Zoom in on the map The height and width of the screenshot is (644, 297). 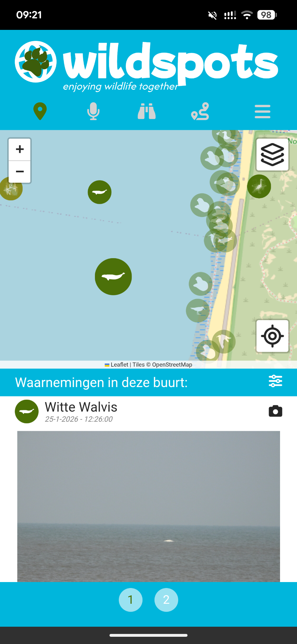coord(20,149)
